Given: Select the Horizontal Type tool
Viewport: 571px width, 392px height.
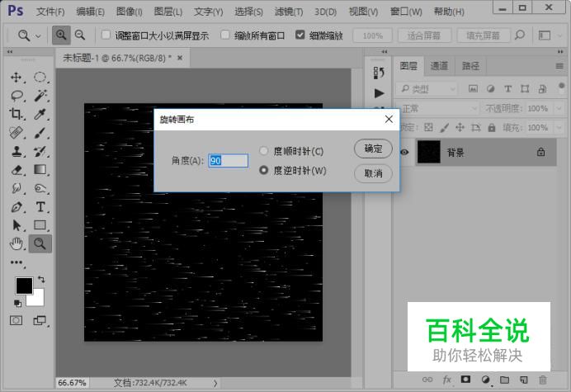Looking at the screenshot, I should (40, 207).
